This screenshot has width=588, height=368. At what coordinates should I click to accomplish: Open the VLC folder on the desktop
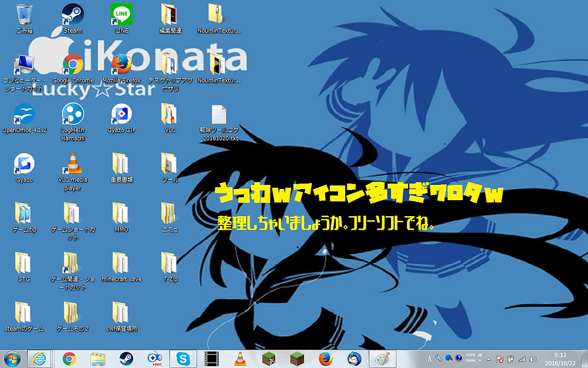171,119
